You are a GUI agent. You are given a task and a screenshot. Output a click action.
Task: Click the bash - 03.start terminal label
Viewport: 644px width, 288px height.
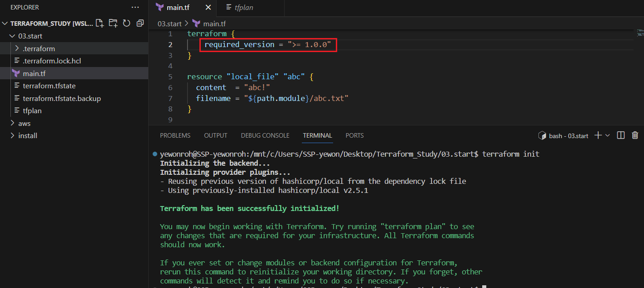click(569, 135)
